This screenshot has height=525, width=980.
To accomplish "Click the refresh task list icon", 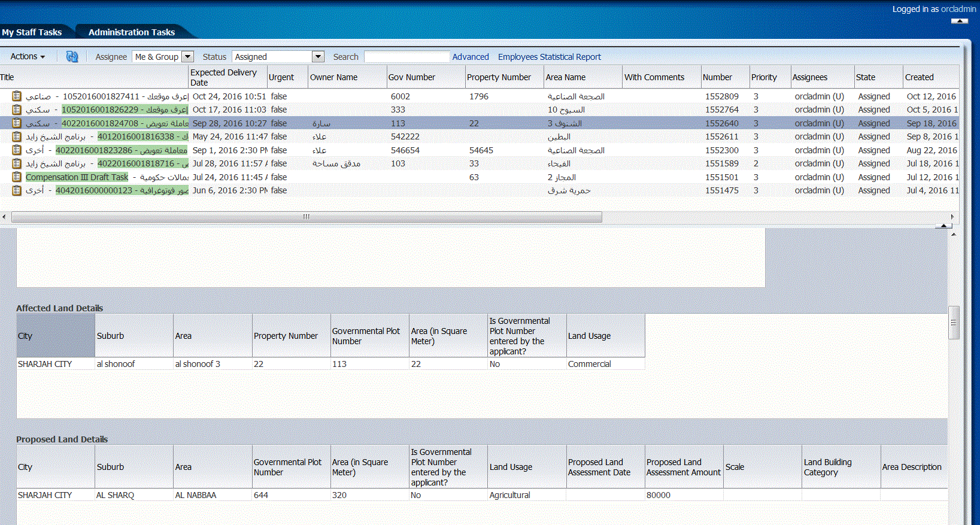I will click(72, 57).
